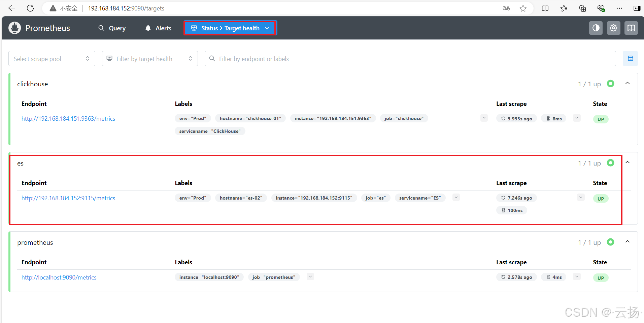Viewport: 644px width, 323px height.
Task: Open the browser more options menu
Action: pyautogui.click(x=619, y=8)
